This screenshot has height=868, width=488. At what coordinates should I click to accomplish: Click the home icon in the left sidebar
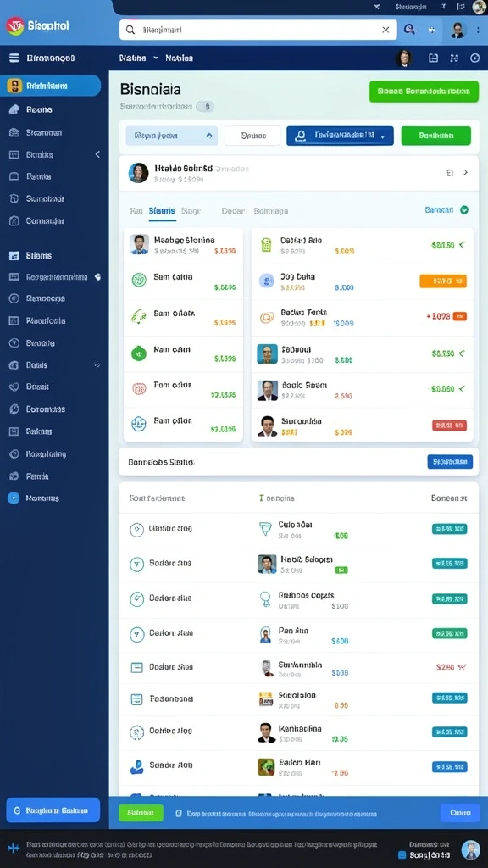14,109
